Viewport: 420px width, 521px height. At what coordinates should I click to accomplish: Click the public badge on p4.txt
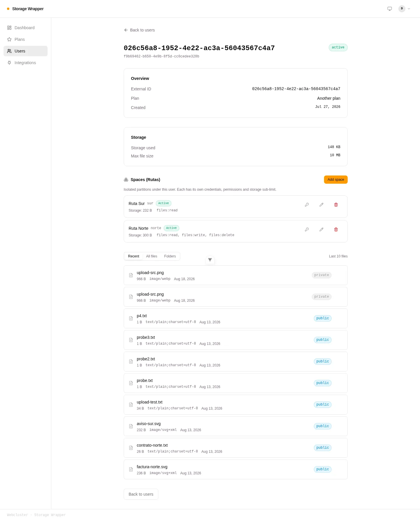pyautogui.click(x=323, y=318)
